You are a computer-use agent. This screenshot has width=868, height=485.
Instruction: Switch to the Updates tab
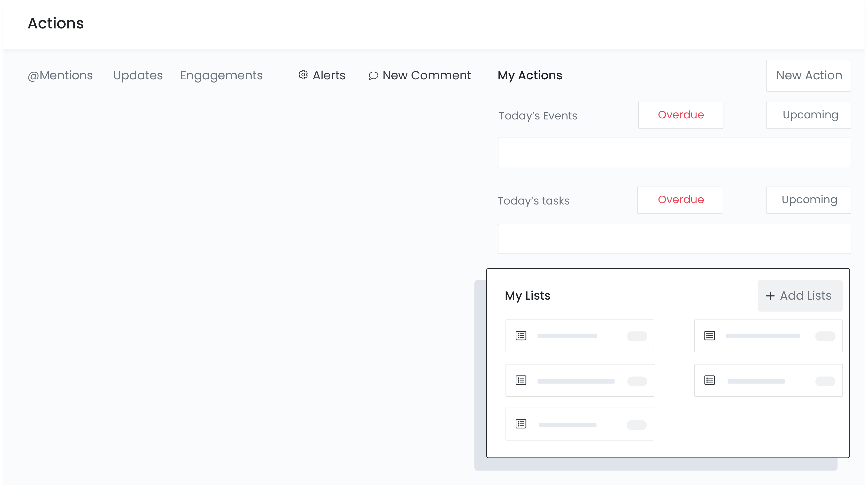(x=138, y=75)
